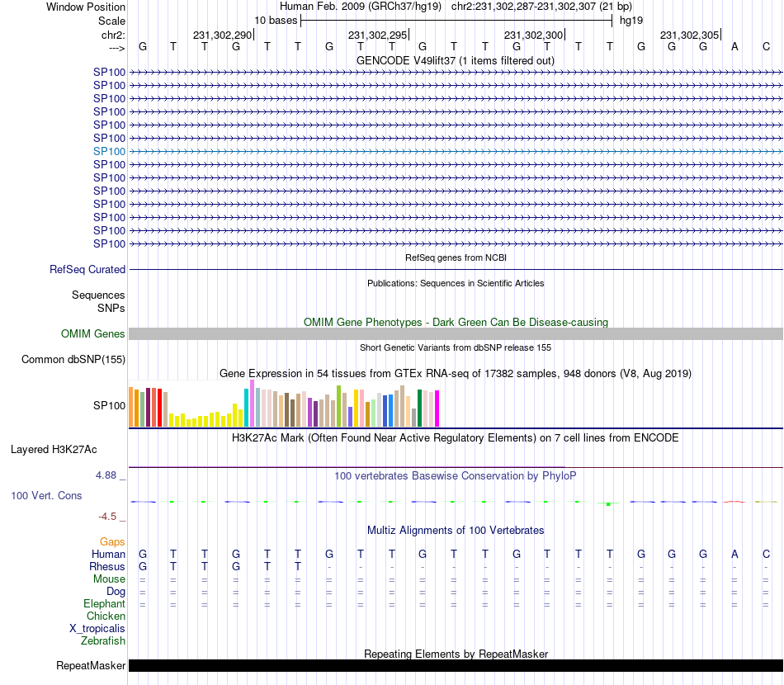Select the Rhesus alignment row label
This screenshot has width=784, height=685.
[x=107, y=566]
